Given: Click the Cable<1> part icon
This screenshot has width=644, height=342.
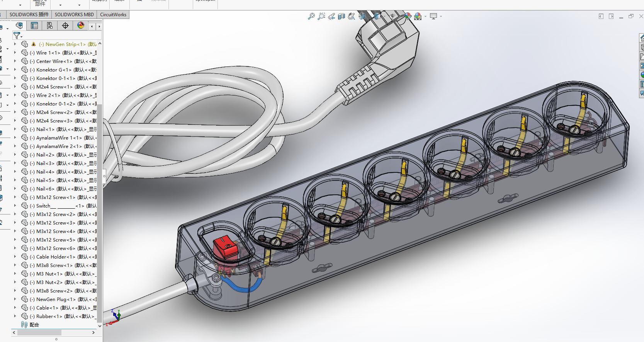Looking at the screenshot, I should pos(25,308).
